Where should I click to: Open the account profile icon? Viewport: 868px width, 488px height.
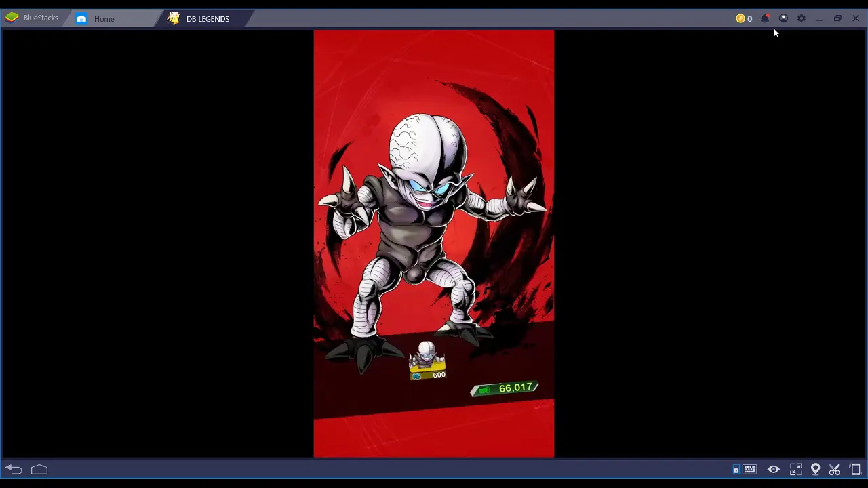point(783,18)
